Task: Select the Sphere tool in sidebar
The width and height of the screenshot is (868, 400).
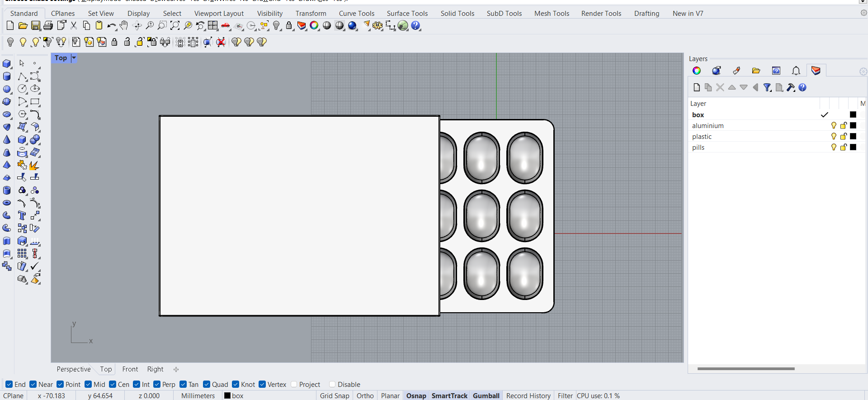Action: click(x=7, y=89)
